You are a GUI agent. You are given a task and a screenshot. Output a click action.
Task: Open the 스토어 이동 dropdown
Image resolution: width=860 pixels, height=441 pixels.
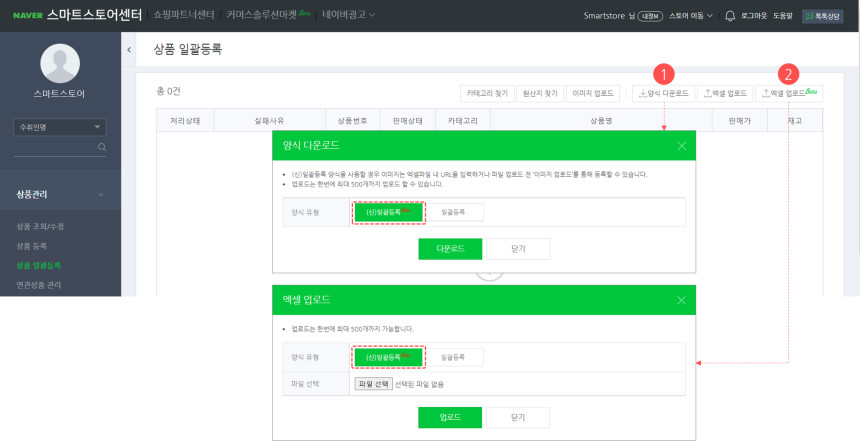point(691,16)
